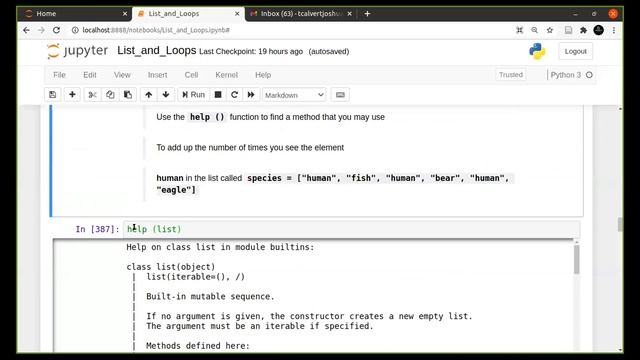Viewport: 640px width, 360px height.
Task: Click 'Built-in mutable sequence.' output line
Action: pos(210,296)
